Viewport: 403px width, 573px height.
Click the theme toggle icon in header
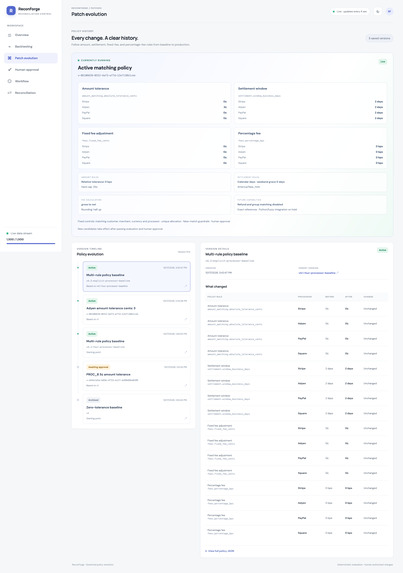point(378,12)
